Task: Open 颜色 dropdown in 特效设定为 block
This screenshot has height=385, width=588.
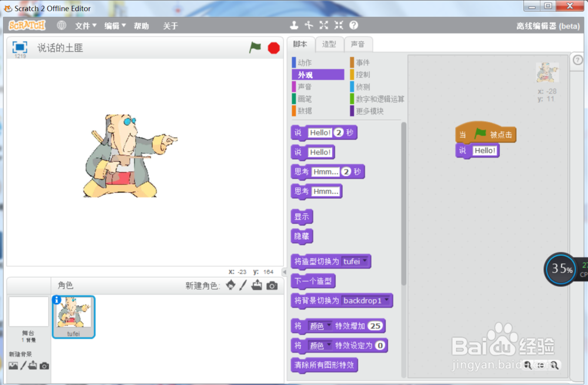Action: coord(320,345)
